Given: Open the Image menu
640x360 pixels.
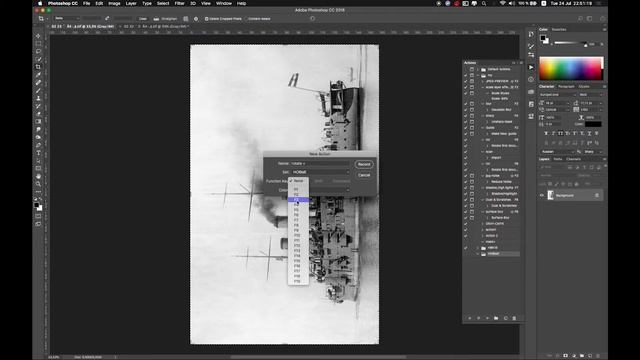Looking at the screenshot, I should coord(114,3).
